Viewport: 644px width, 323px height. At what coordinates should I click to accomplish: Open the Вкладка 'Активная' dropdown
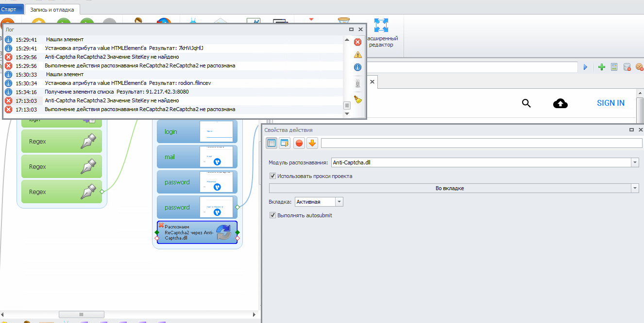pyautogui.click(x=339, y=202)
